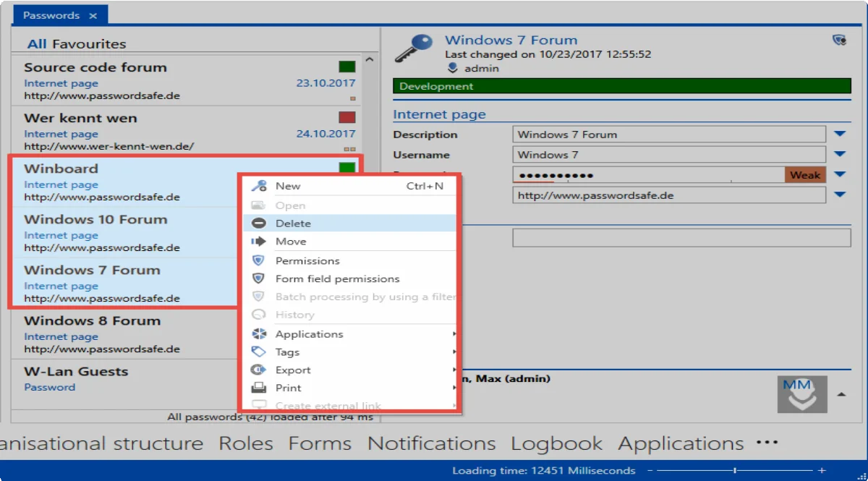Click the shield icon at top right
Viewport: 868px width, 481px height.
839,41
